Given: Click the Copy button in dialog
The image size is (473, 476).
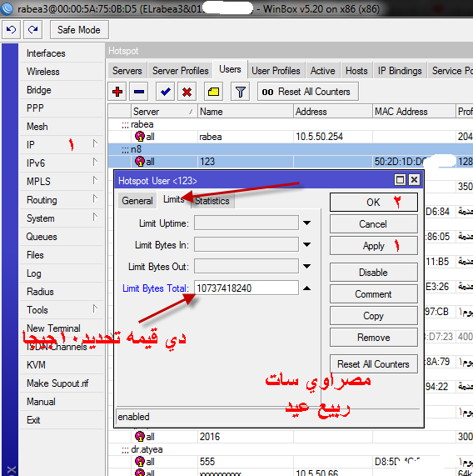Looking at the screenshot, I should click(x=374, y=316).
